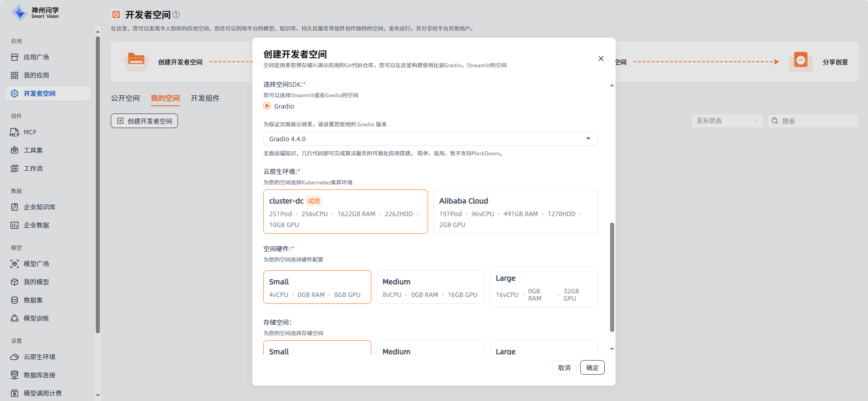The image size is (868, 401).
Task: Click help question mark beside 开发者空间 title
Action: tap(176, 15)
